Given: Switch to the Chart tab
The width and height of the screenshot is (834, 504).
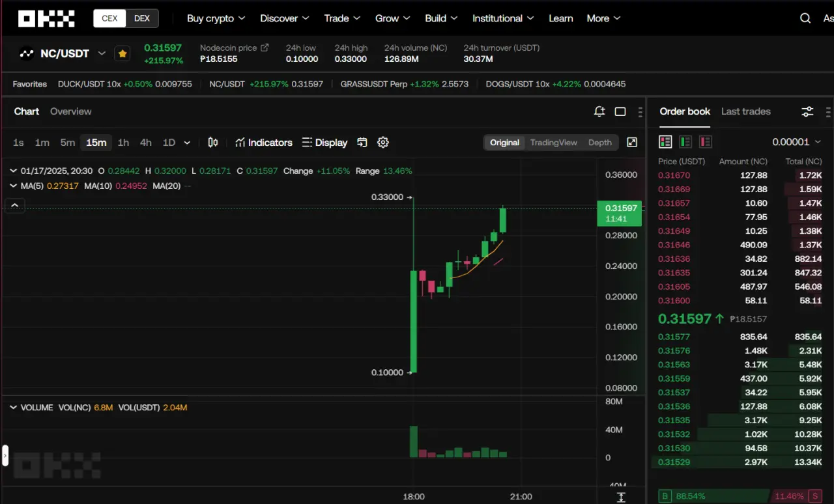Looking at the screenshot, I should (27, 111).
